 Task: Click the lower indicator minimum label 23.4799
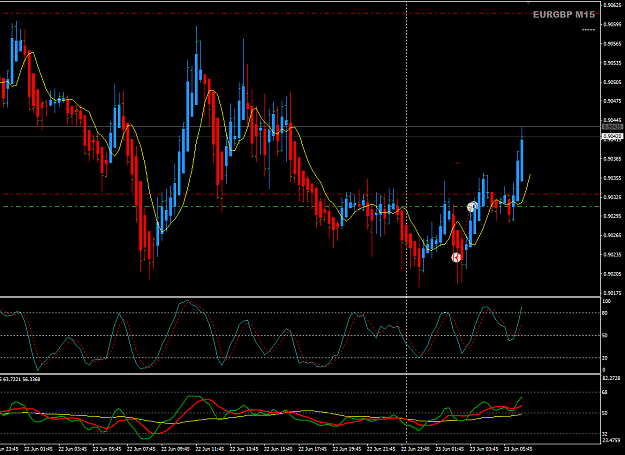(611, 440)
